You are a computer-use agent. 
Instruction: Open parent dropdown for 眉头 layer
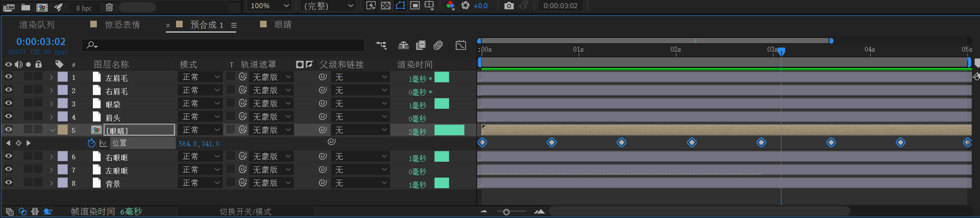[x=360, y=117]
